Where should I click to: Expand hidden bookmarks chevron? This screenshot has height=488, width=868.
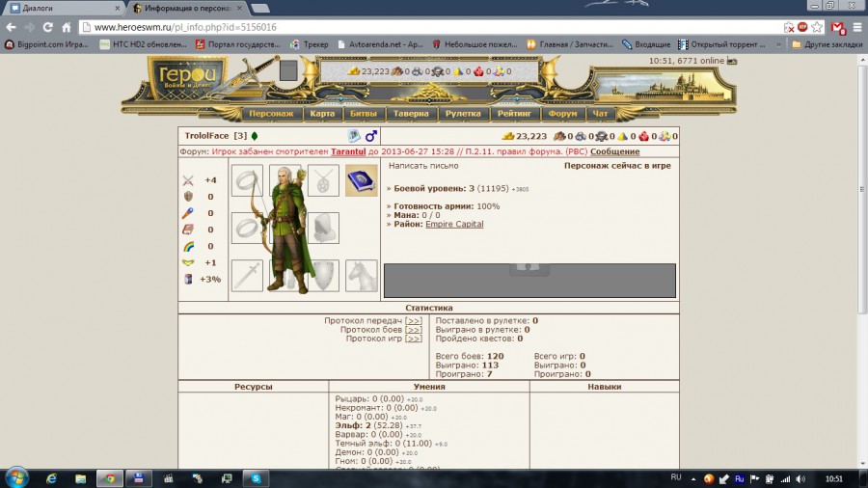[x=779, y=44]
